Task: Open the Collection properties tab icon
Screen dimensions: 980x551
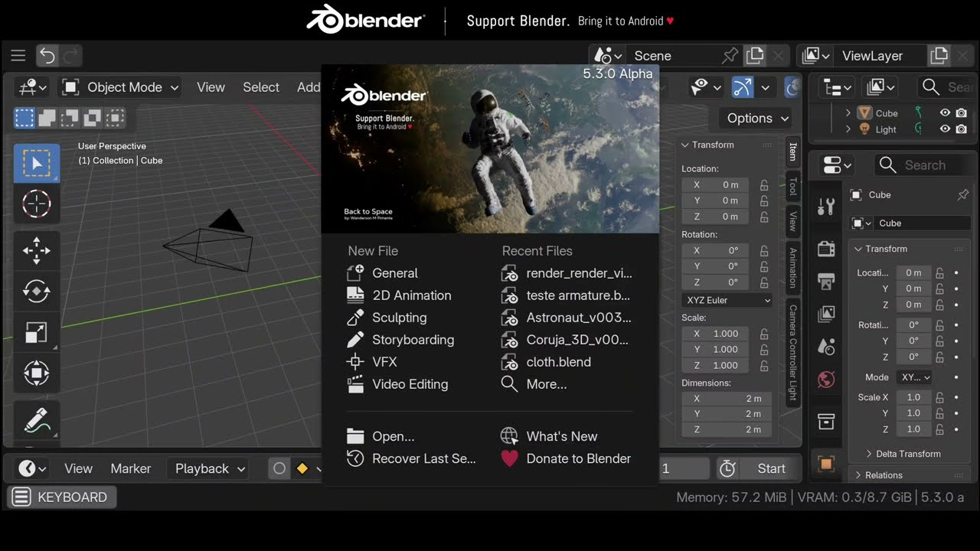Action: coord(826,422)
